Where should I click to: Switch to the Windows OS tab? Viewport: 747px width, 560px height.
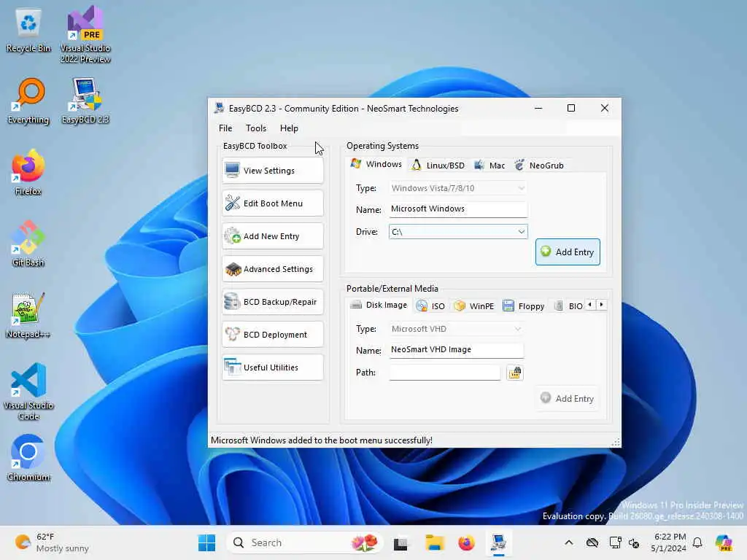(x=376, y=164)
